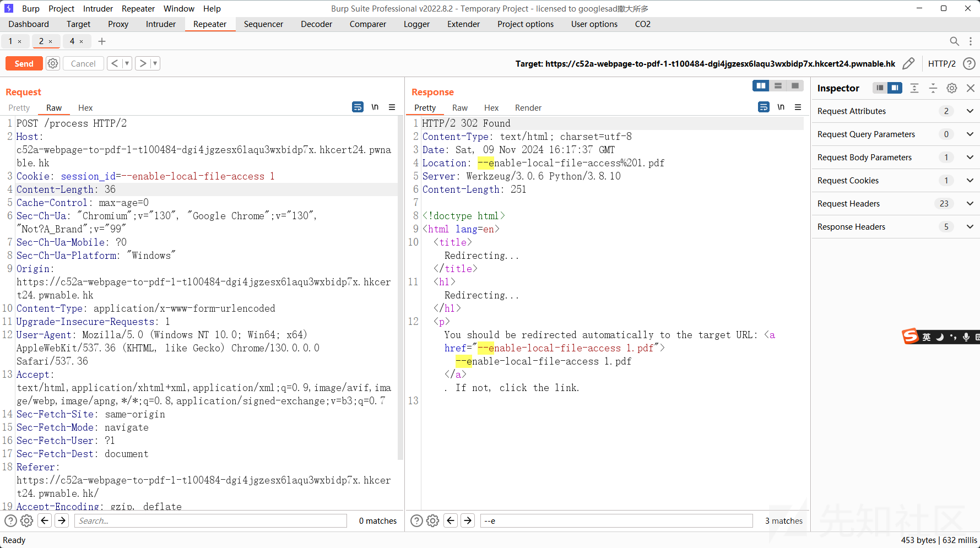980x548 pixels.
Task: Close Repeater tab 2
Action: click(50, 41)
